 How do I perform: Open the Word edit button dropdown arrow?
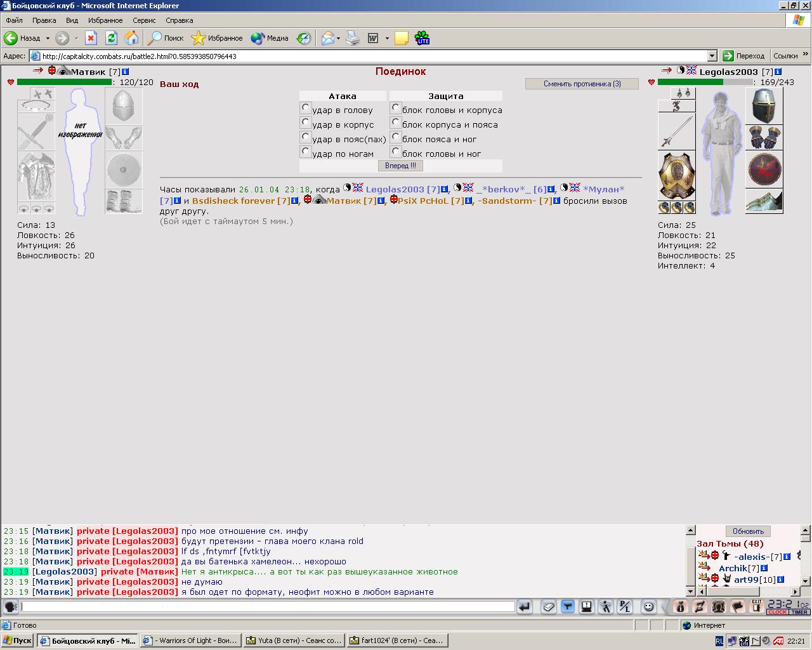pyautogui.click(x=387, y=38)
